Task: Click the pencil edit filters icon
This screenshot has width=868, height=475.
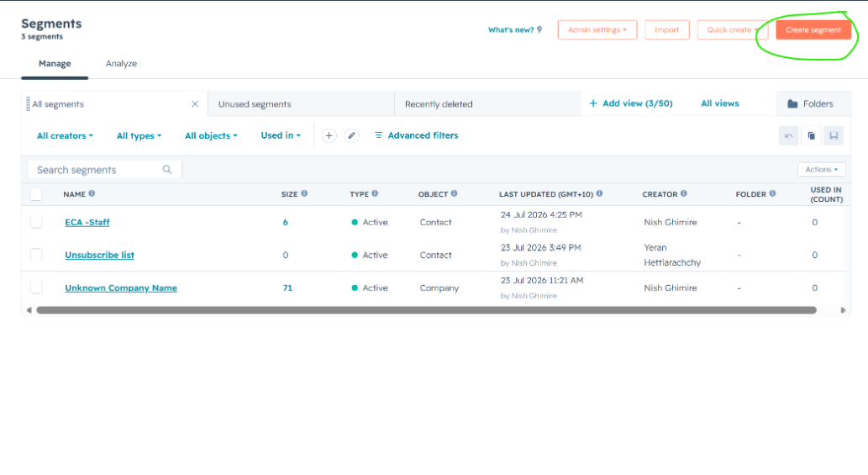Action: [351, 135]
